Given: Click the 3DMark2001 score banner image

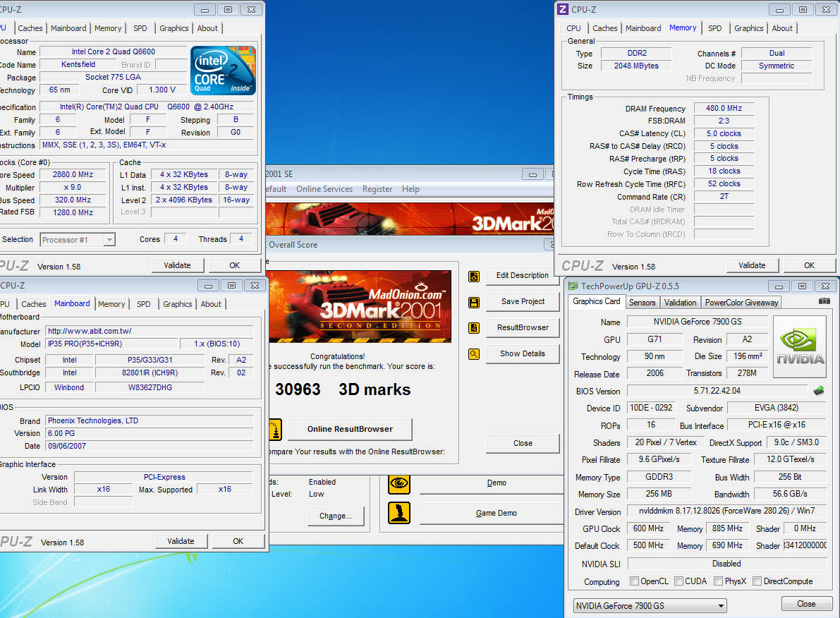Looking at the screenshot, I should click(x=359, y=307).
